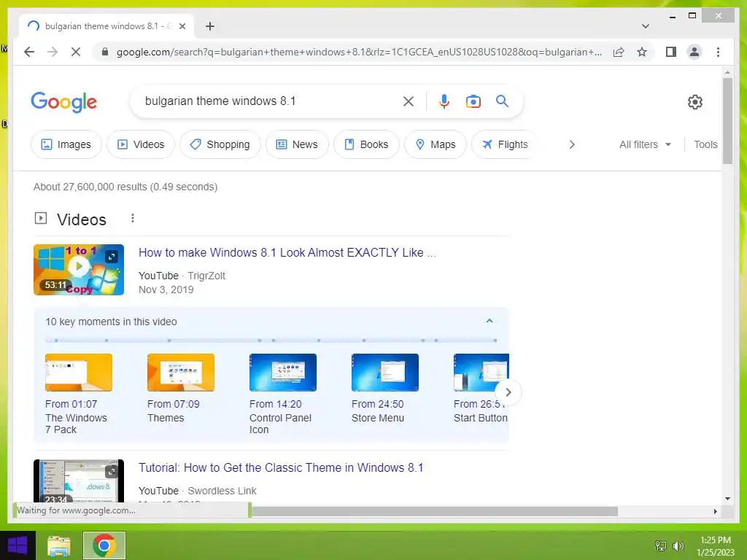Open the Chrome three-dot menu

[718, 52]
